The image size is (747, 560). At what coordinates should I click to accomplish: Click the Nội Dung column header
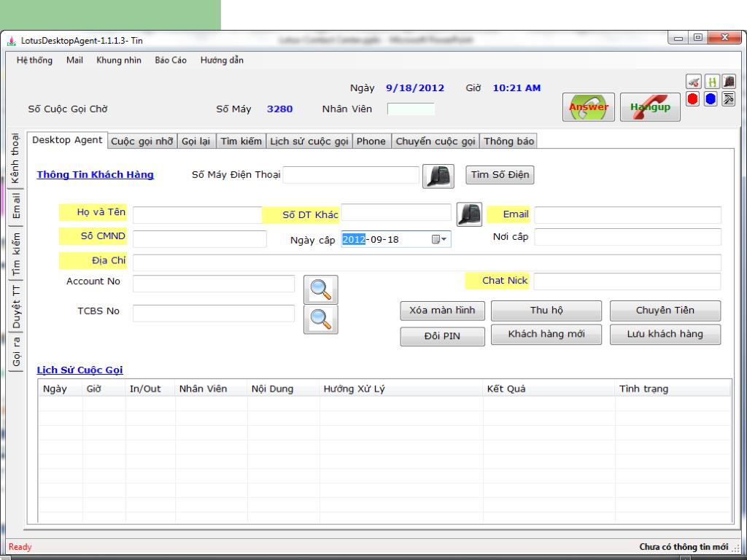[x=283, y=389]
